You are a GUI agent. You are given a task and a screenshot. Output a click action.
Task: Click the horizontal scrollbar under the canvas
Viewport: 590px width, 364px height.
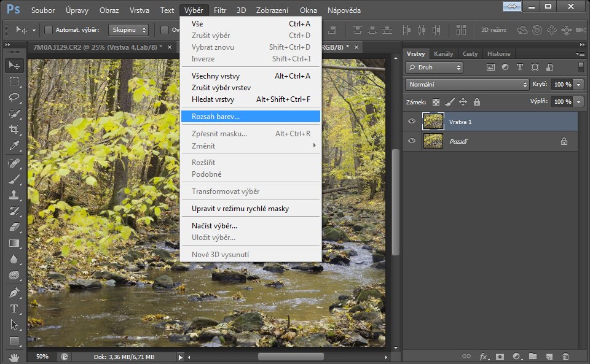tap(290, 356)
